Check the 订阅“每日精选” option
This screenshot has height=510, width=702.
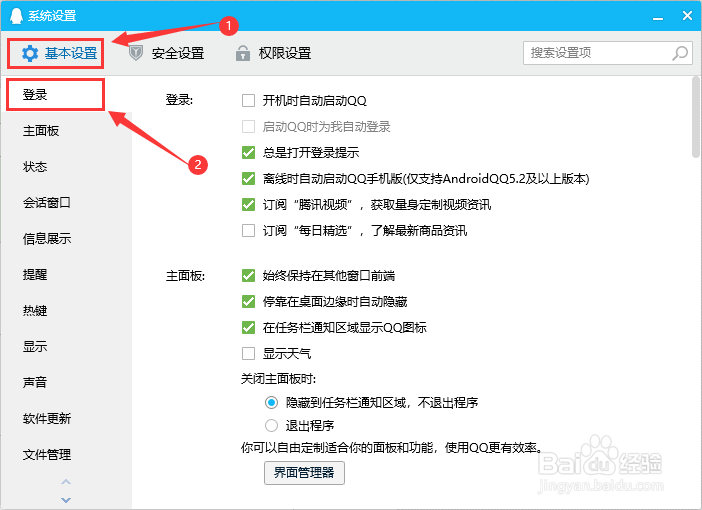(x=248, y=230)
